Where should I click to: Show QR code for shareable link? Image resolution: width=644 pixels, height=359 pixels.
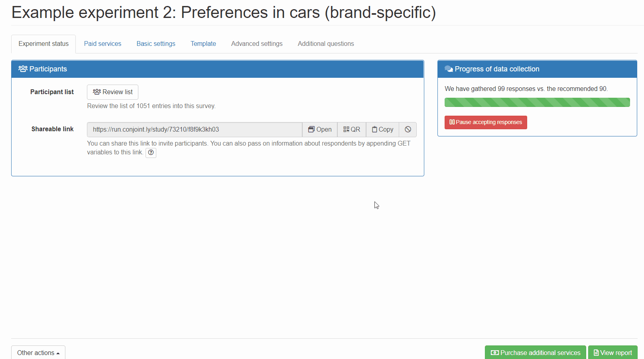(x=352, y=130)
